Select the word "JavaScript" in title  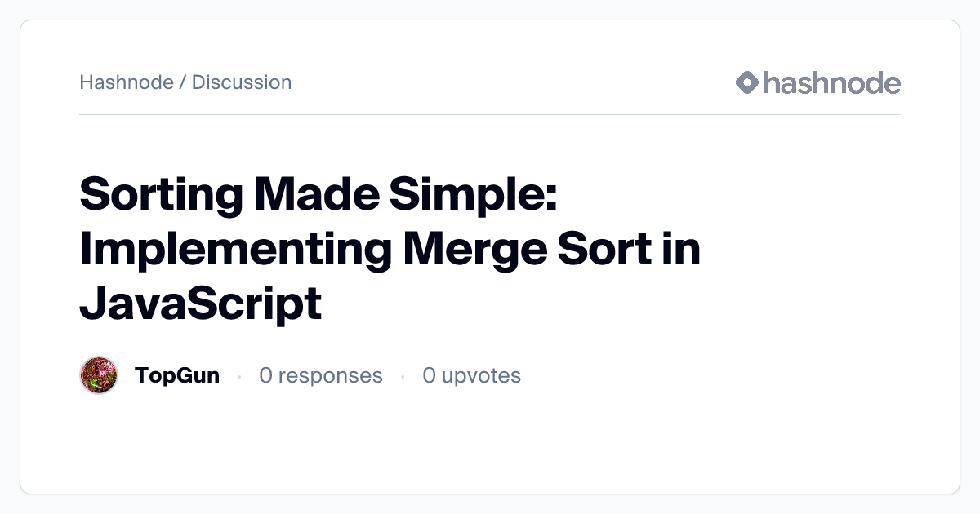pyautogui.click(x=201, y=304)
